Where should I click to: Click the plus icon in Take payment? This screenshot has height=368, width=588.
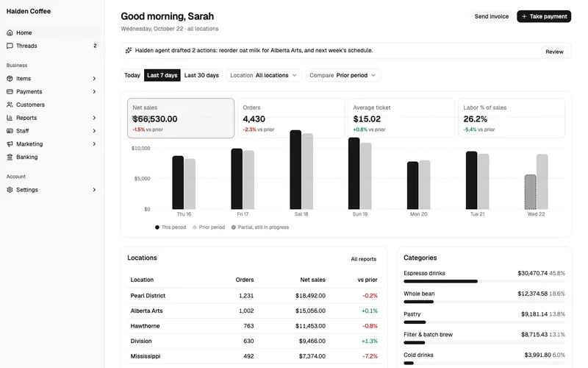(524, 16)
